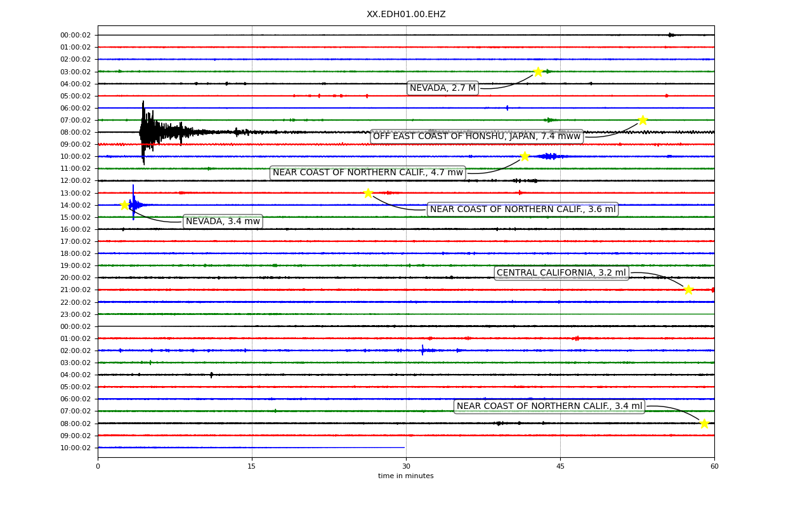Click the Central California 3.2 ml star

[688, 290]
